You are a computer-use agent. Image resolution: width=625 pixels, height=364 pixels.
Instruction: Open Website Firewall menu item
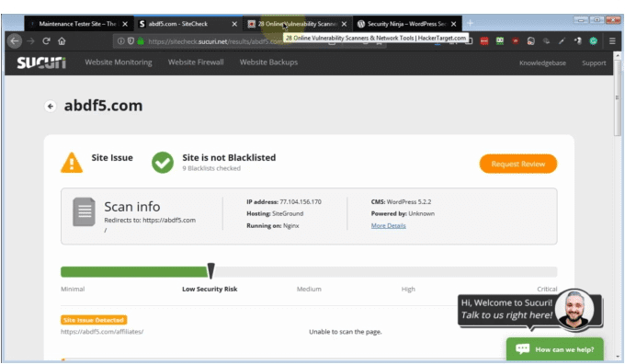click(196, 63)
